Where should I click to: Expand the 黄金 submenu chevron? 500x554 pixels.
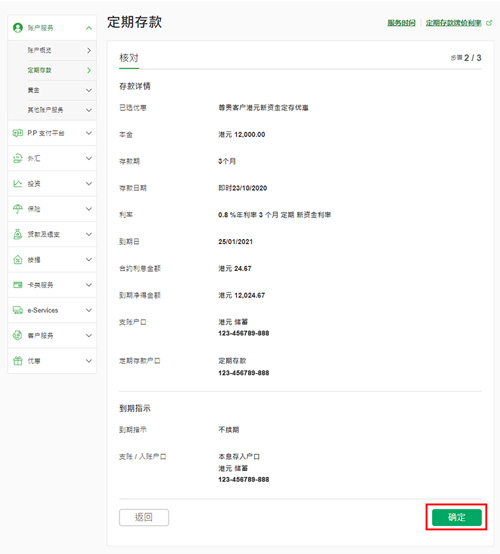pos(89,90)
